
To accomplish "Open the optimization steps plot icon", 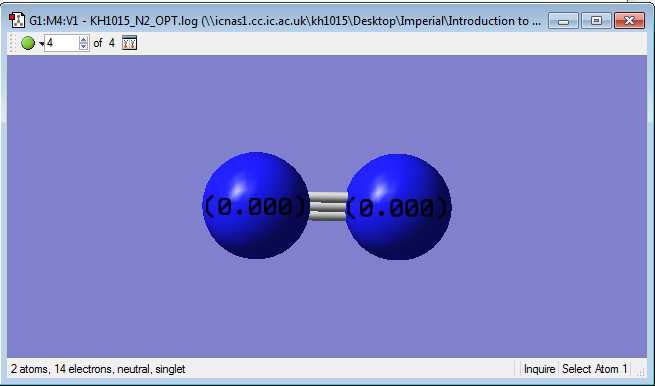I will pyautogui.click(x=129, y=43).
